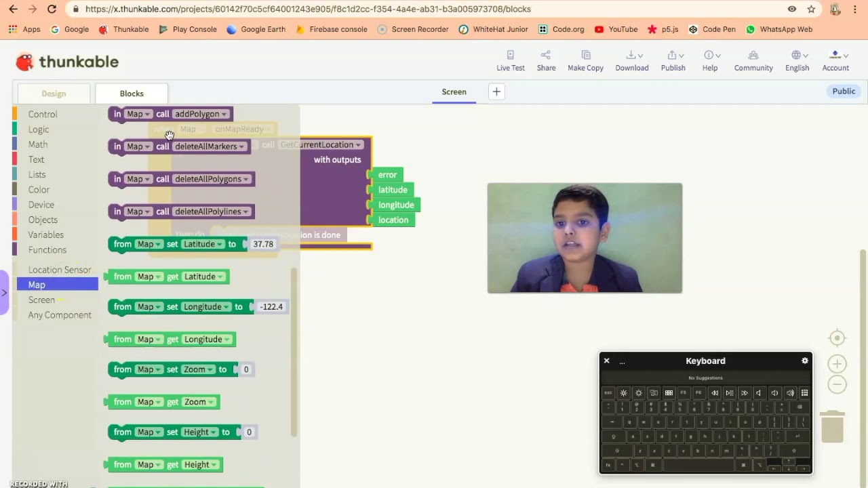
Task: Select the Location Sensor component blocks
Action: (59, 270)
